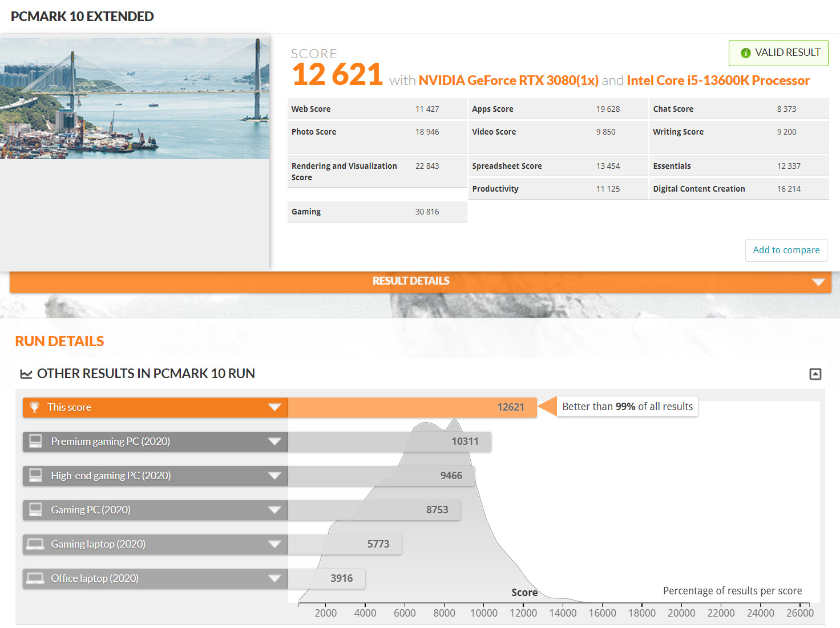Click the desktop icon for High-end gaming PC
This screenshot has height=628, width=840.
tap(35, 476)
